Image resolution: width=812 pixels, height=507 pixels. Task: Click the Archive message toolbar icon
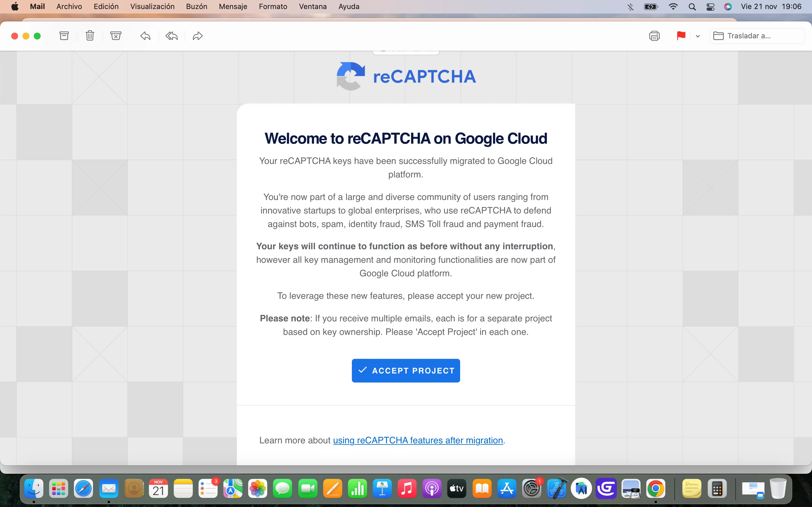[64, 35]
